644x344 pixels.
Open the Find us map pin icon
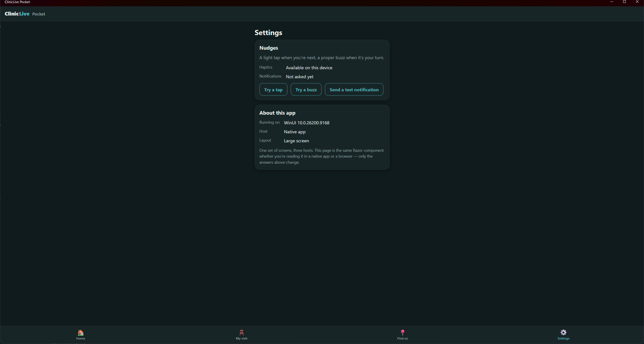(402, 333)
